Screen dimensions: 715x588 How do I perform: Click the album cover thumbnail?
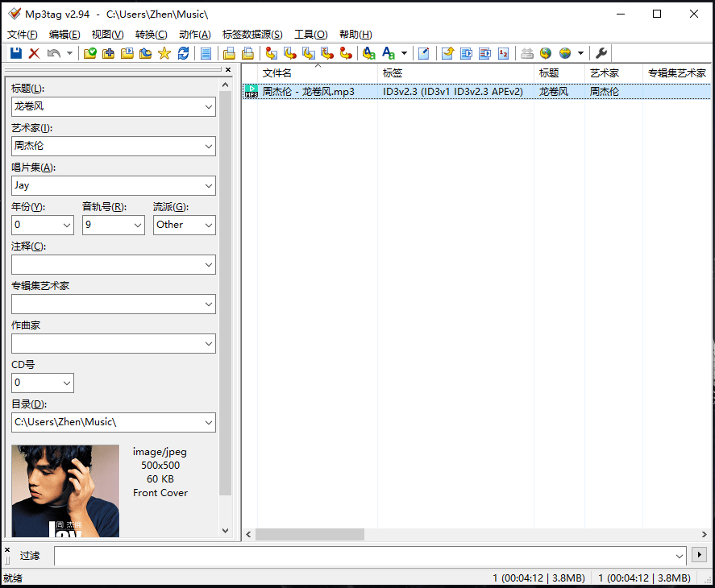coord(64,489)
